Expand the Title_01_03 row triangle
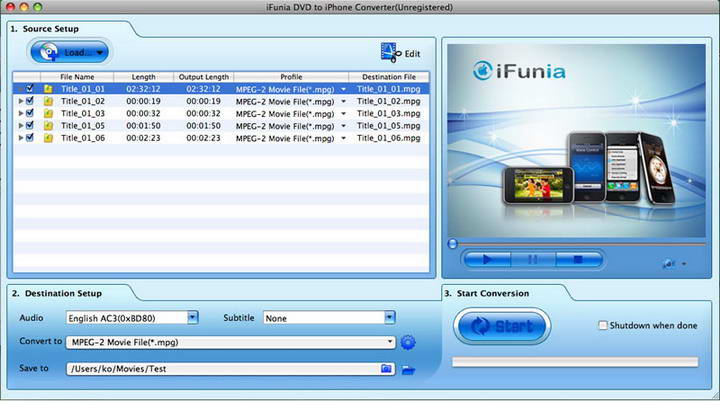This screenshot has height=401, width=720. pos(21,113)
